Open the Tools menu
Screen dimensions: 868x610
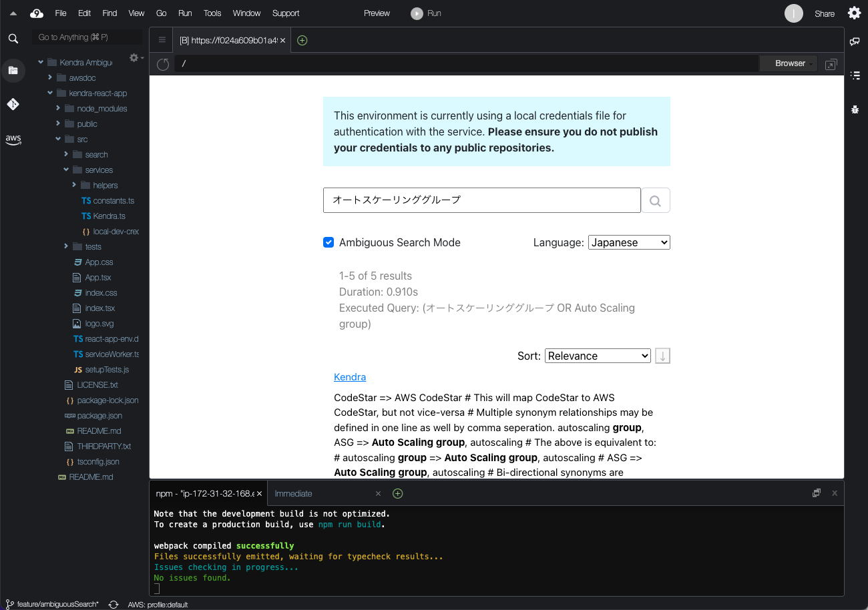pos(212,13)
